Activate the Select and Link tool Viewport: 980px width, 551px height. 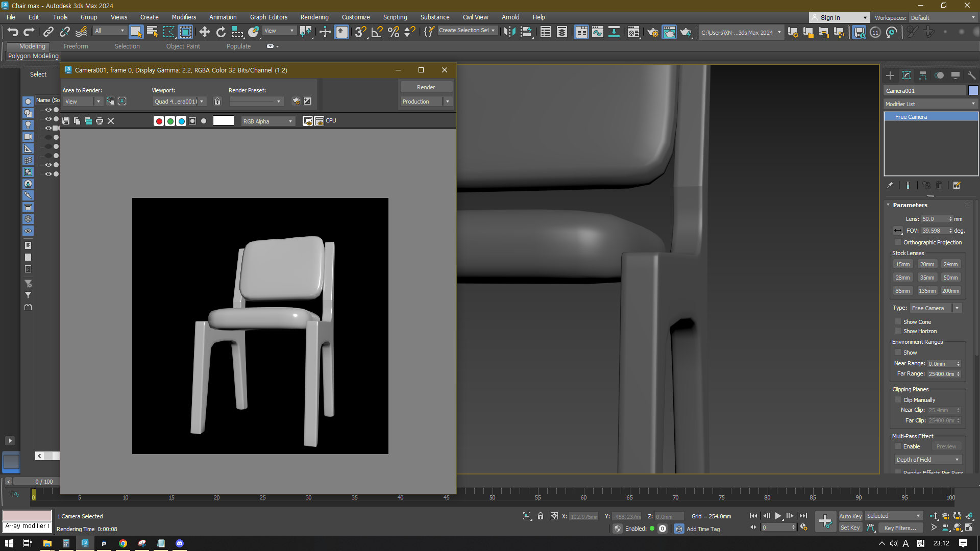coord(48,32)
